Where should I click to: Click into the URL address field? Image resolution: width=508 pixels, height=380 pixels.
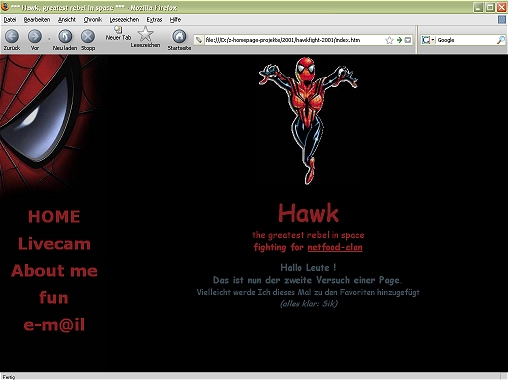293,40
